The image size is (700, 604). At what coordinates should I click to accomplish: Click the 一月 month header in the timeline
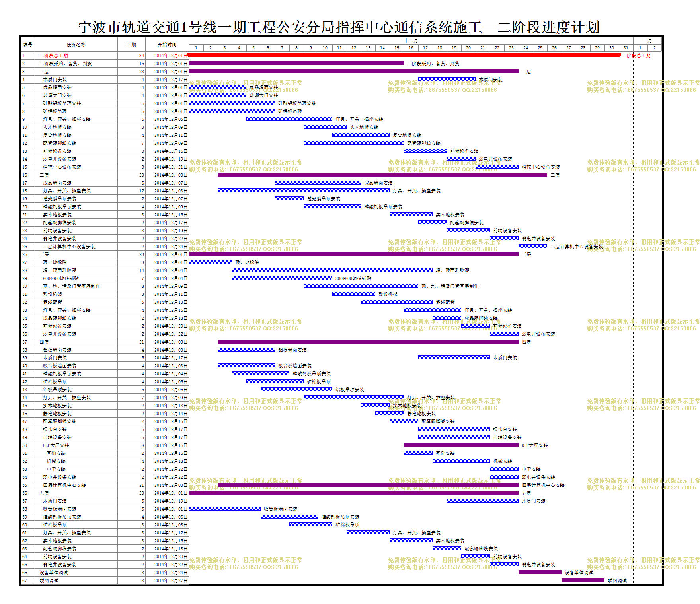tap(647, 41)
